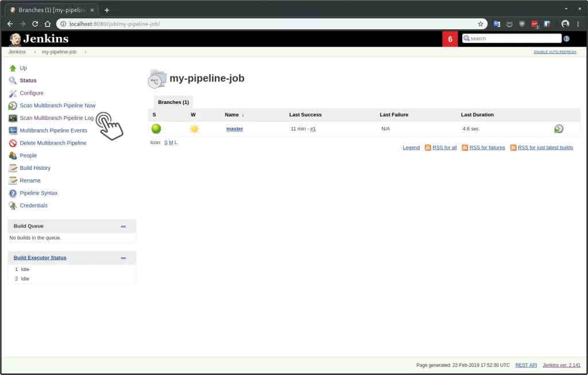Switch to Branches browser tab
Viewport: 588px width, 375px height.
point(52,10)
